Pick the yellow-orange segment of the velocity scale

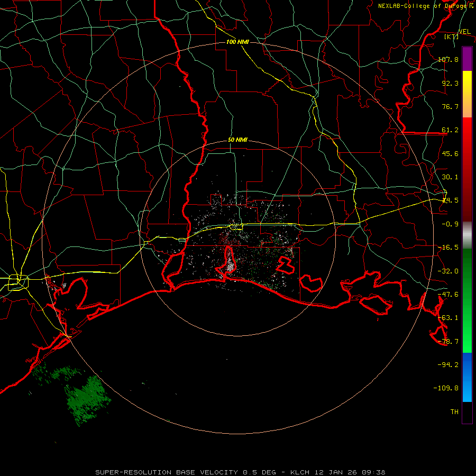pyautogui.click(x=467, y=94)
